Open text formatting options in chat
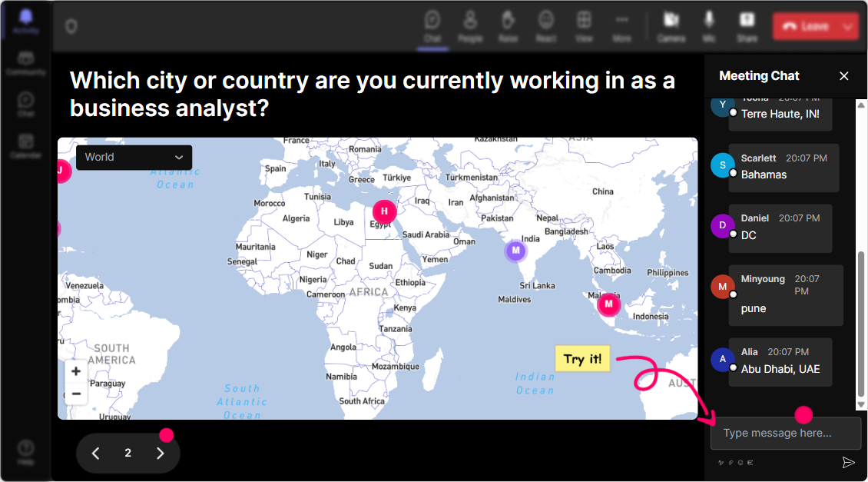Screen dimensions: 868x482 click(721, 463)
